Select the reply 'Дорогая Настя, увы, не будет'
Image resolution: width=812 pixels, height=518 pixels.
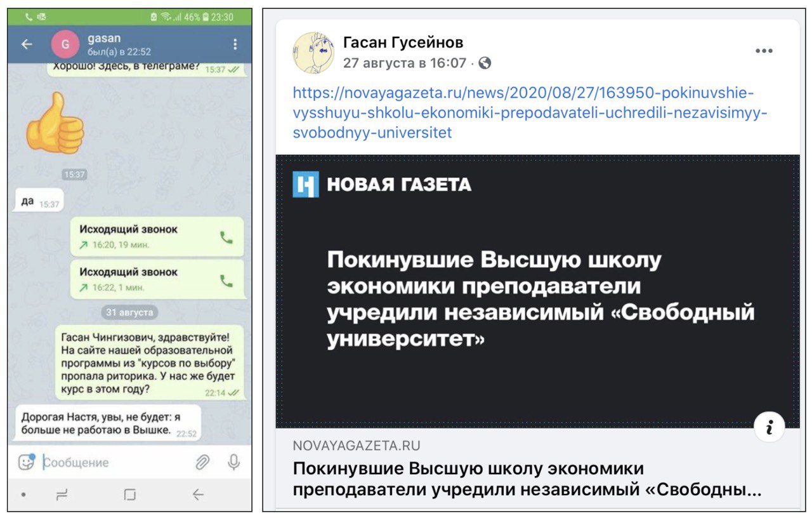click(107, 424)
